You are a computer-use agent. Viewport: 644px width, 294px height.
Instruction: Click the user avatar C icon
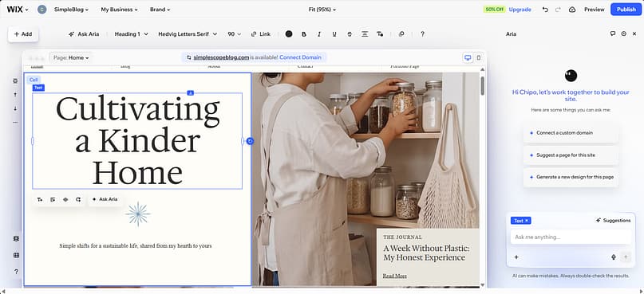(x=41, y=10)
